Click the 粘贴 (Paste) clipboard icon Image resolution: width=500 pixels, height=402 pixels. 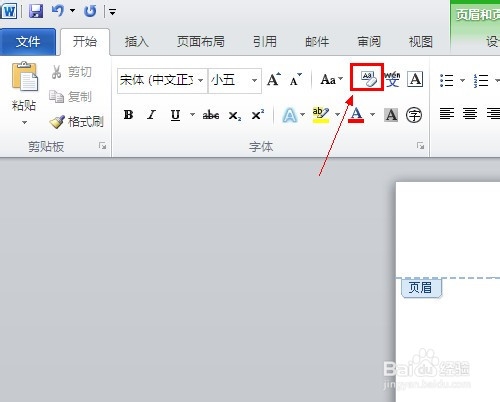coord(24,77)
